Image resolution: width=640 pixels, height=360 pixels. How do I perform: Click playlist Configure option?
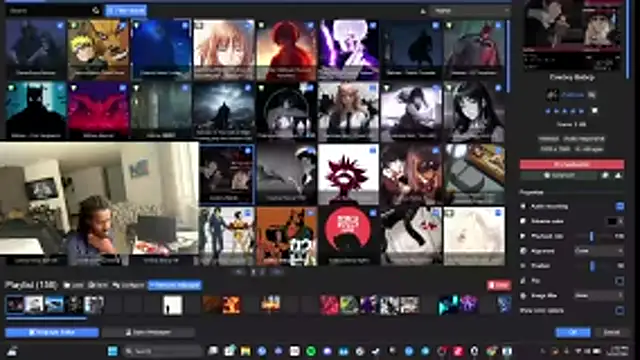[x=129, y=285]
